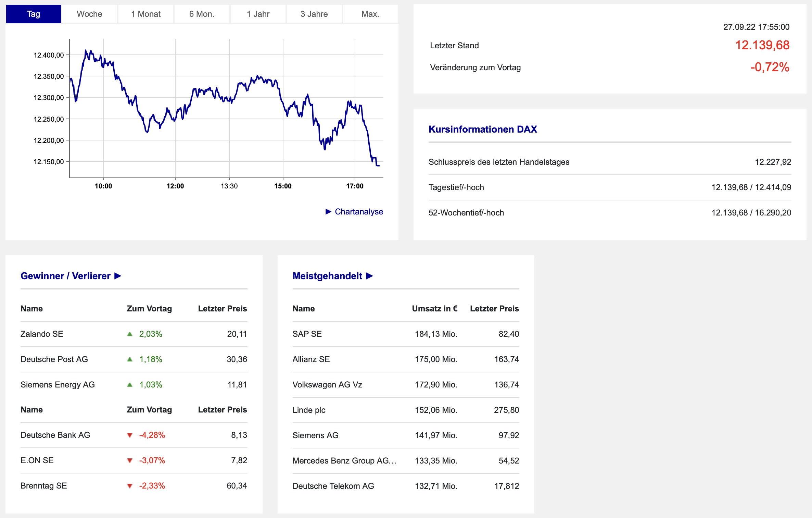Click the red down arrow beside Deutsche Bank AG
This screenshot has height=518, width=812.
click(130, 435)
